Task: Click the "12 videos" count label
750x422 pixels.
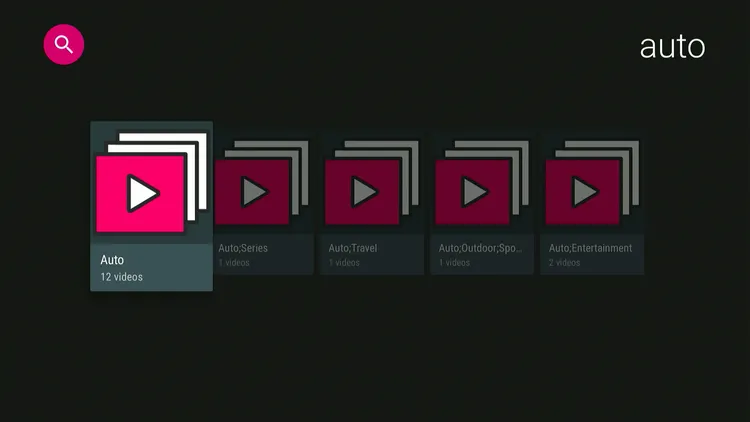Action: tap(121, 277)
